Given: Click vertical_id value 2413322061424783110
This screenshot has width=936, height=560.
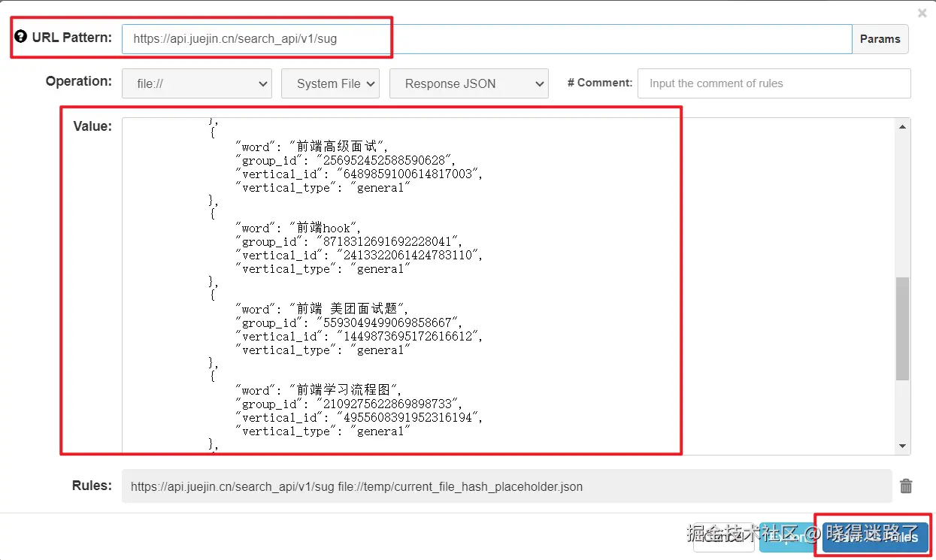Looking at the screenshot, I should coord(408,255).
